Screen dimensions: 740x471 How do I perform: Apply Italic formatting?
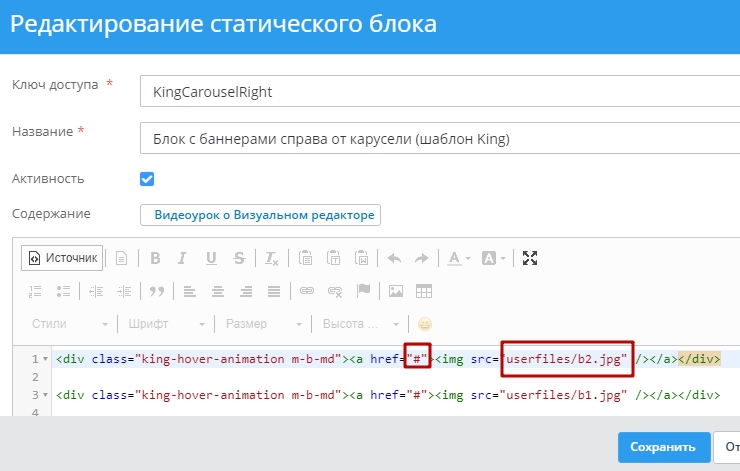point(183,258)
